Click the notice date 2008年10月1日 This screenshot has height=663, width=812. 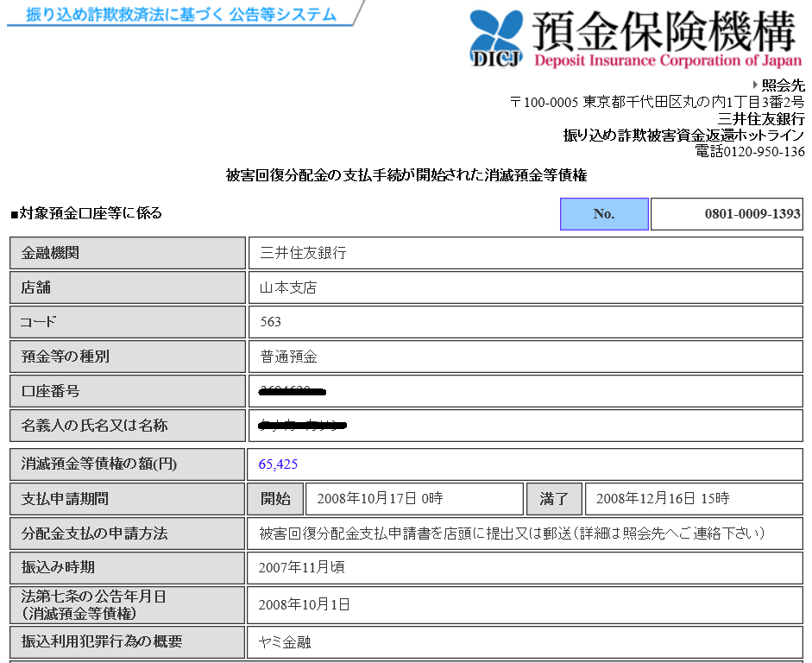coord(304,604)
